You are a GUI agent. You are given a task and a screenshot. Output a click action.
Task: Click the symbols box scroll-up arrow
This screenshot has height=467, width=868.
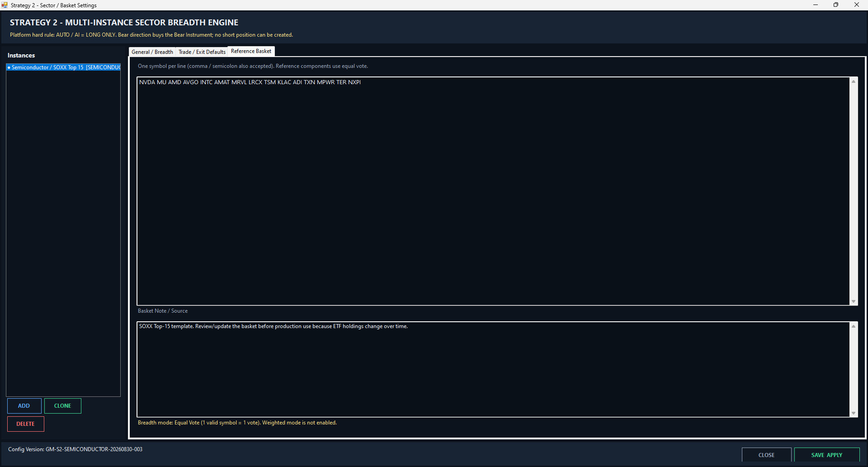[x=854, y=81]
